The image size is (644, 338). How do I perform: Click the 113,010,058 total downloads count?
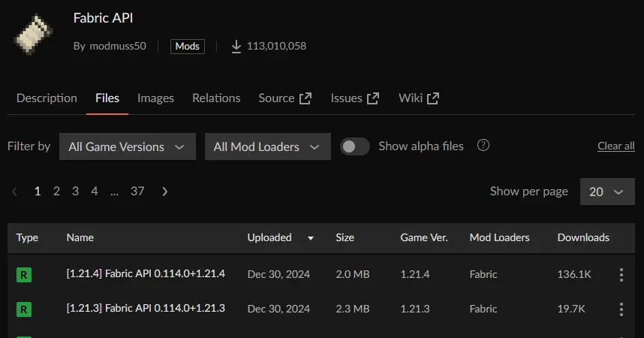coord(276,46)
